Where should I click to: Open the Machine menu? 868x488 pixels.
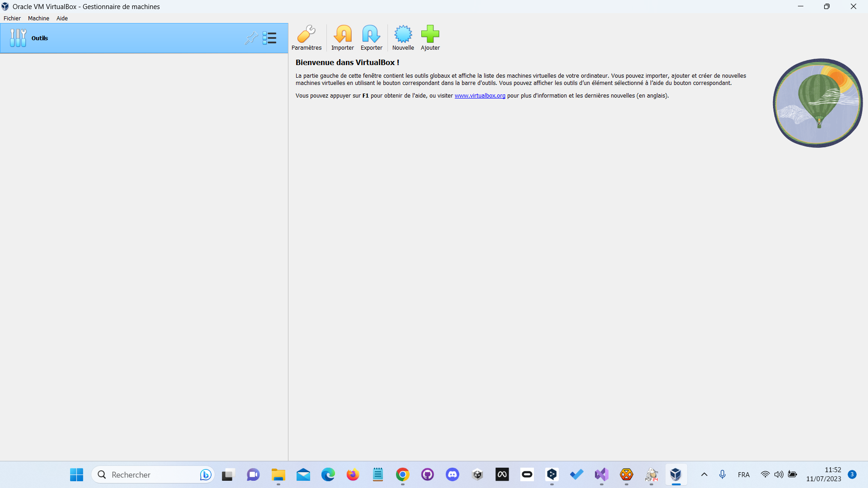(38, 19)
